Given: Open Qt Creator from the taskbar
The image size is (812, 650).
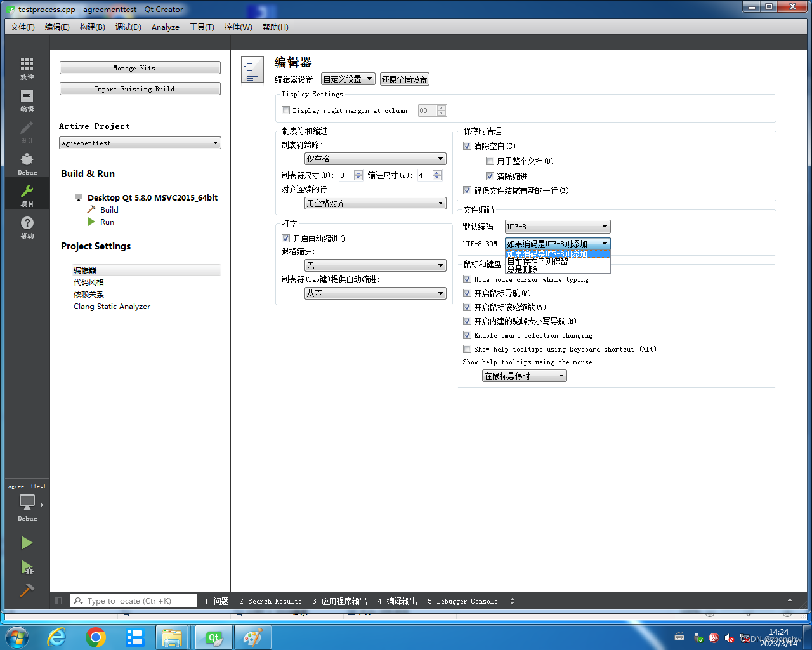Looking at the screenshot, I should (213, 637).
